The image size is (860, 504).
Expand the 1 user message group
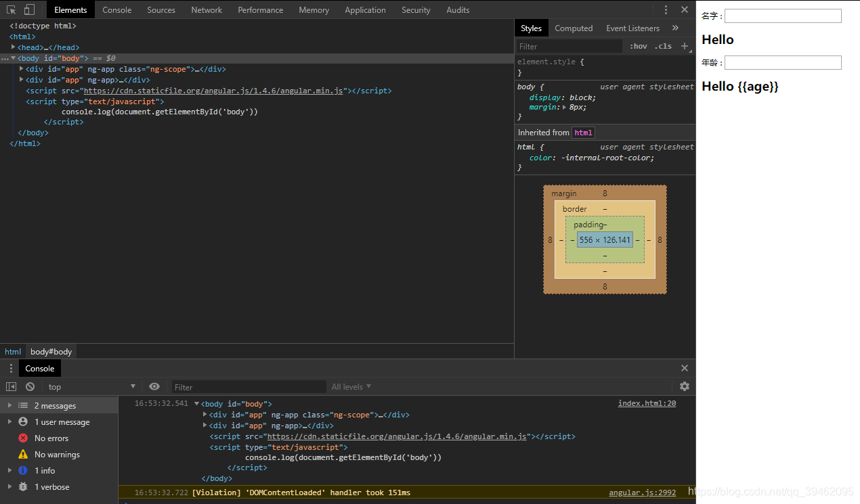click(9, 421)
